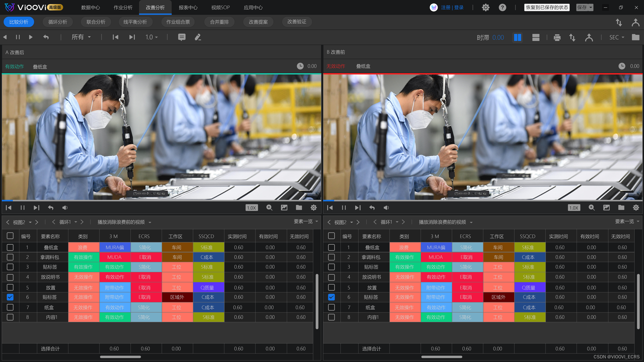This screenshot has height=362, width=644.
Task: Open left 播放消除浪费前的视频 dropdown
Action: [x=124, y=222]
